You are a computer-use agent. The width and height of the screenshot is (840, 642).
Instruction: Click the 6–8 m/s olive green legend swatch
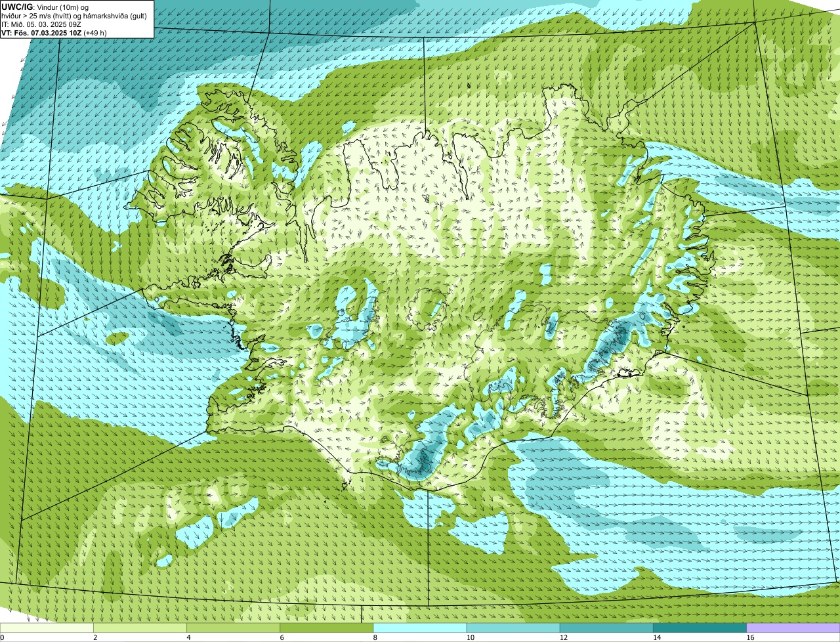click(x=327, y=628)
